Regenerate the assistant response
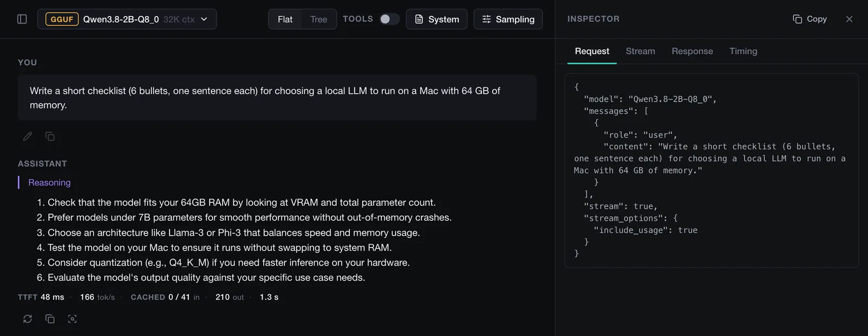The height and width of the screenshot is (336, 868). (28, 319)
